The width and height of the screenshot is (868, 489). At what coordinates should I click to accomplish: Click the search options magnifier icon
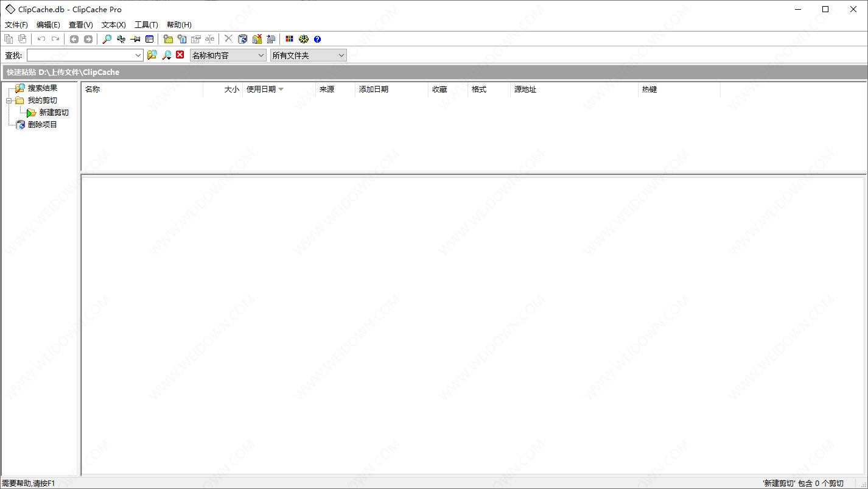pos(166,55)
